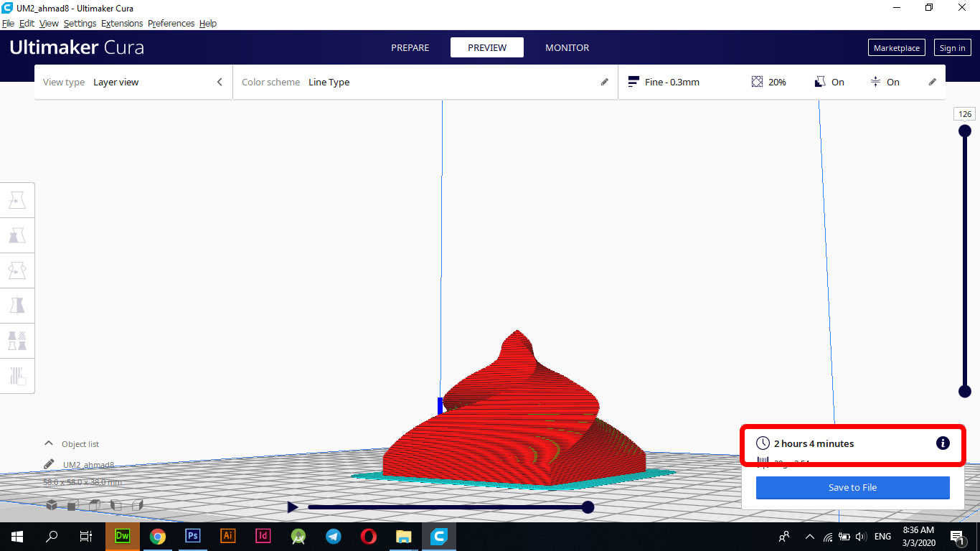Open the Color scheme Line Type dropdown
Screen dimensions: 980x551
click(425, 82)
